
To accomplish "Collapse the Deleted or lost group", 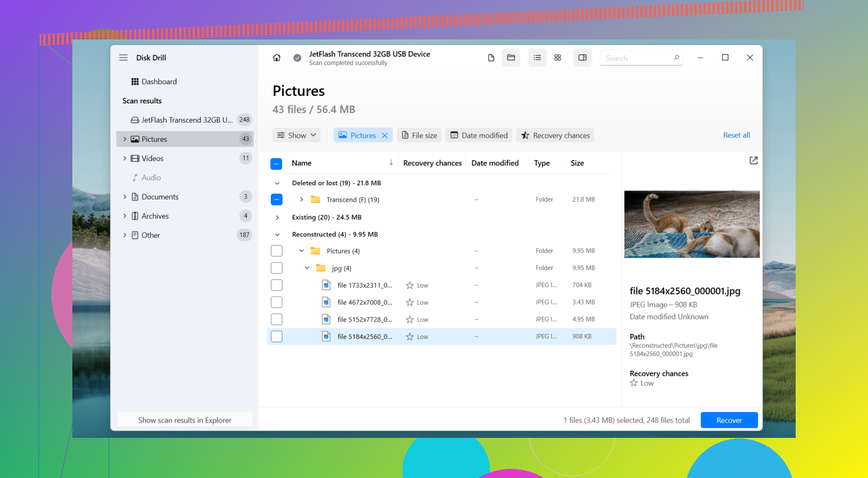I will tap(277, 183).
